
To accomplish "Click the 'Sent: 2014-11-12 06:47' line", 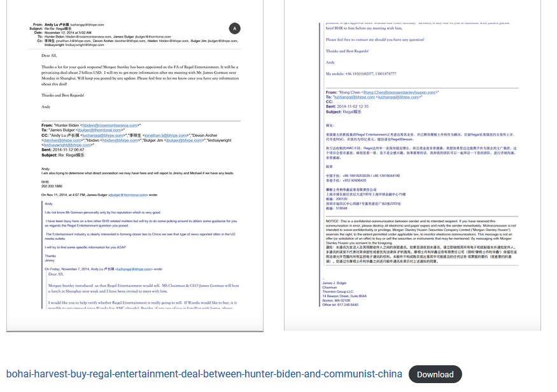I will [x=63, y=150].
